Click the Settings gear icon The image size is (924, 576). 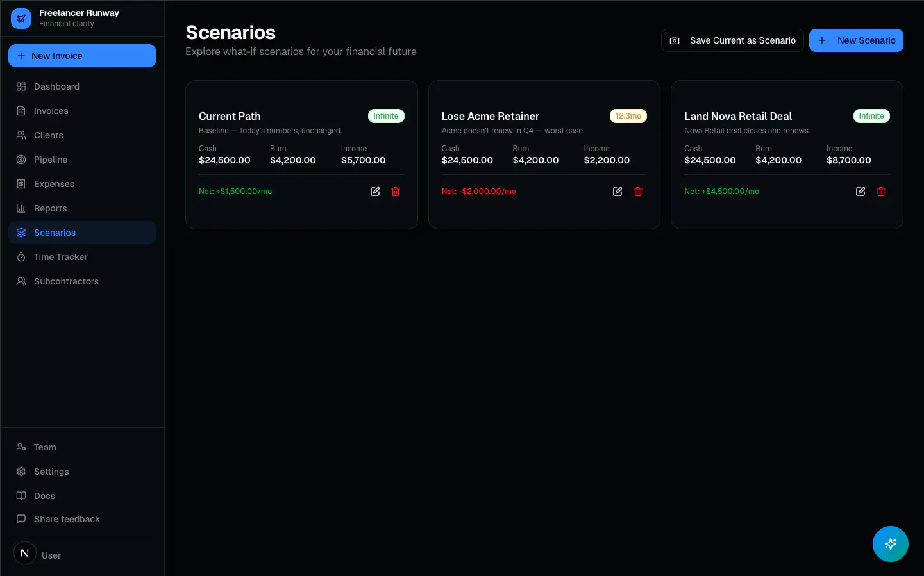click(x=21, y=472)
